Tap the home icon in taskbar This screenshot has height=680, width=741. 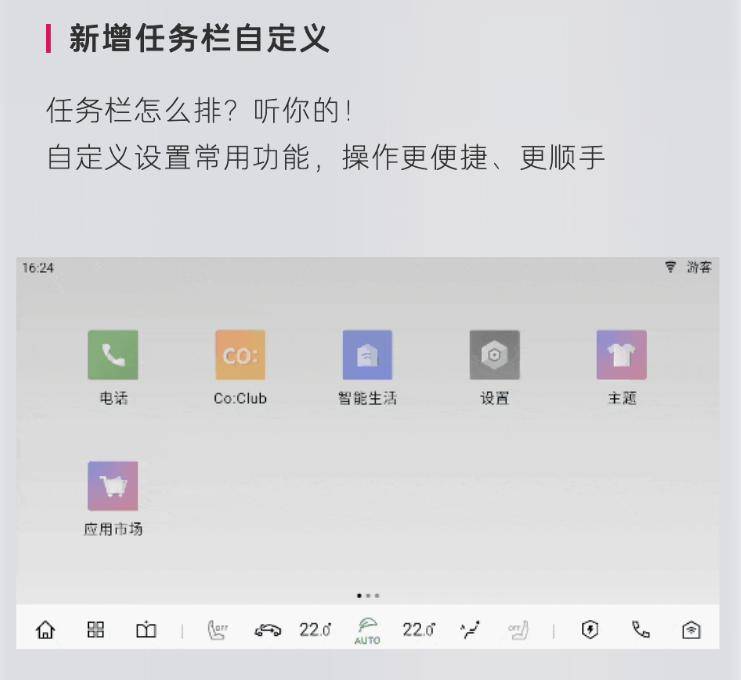coord(45,630)
